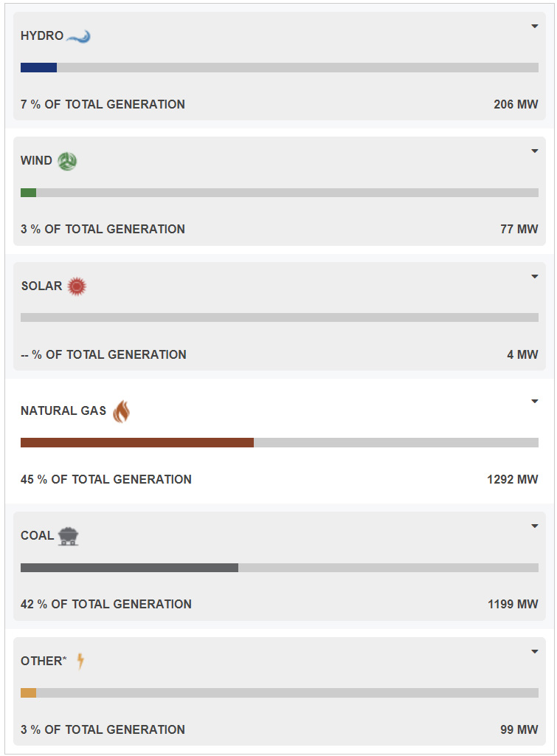Expand the Hydro panel arrow
The width and height of the screenshot is (557, 756).
tap(535, 27)
